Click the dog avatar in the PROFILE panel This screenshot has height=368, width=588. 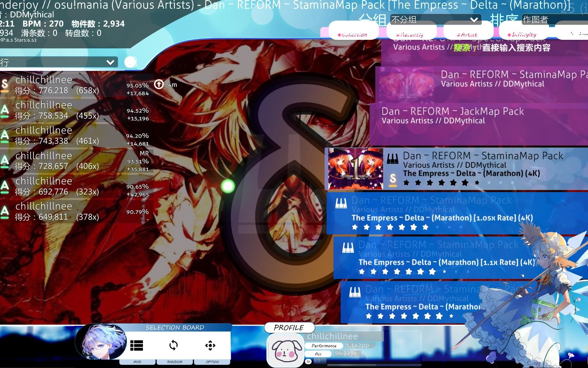pos(285,351)
